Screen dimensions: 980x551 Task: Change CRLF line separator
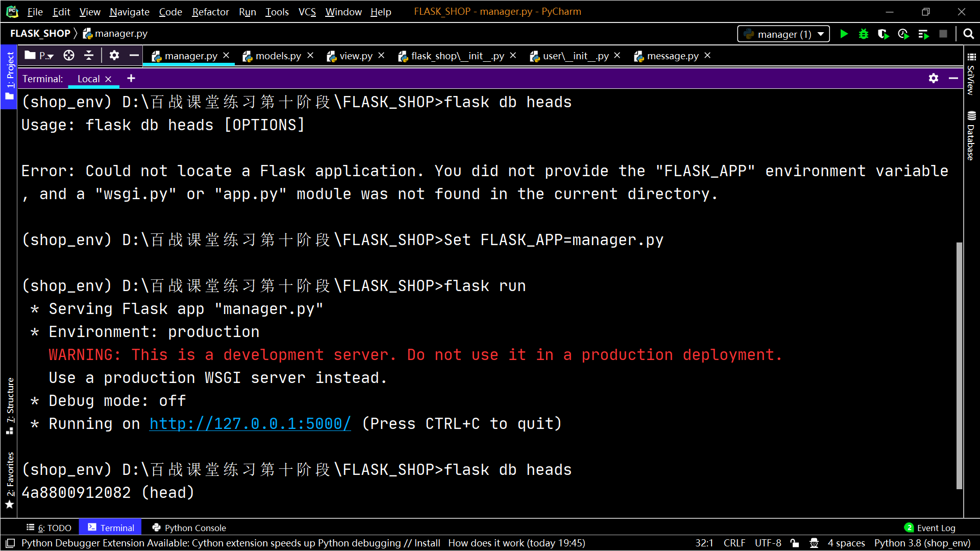click(734, 543)
